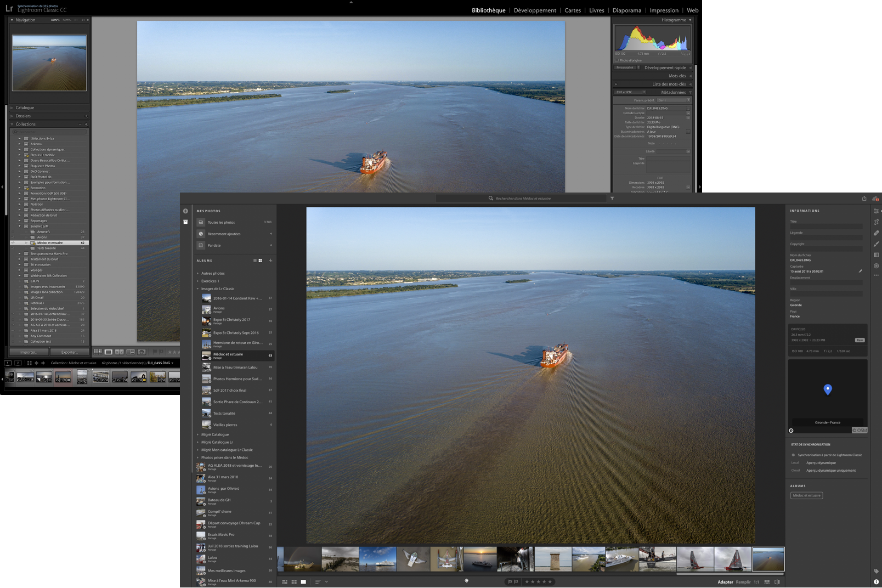Image resolution: width=882 pixels, height=588 pixels.
Task: Click Adapter zoom option
Action: (x=725, y=582)
